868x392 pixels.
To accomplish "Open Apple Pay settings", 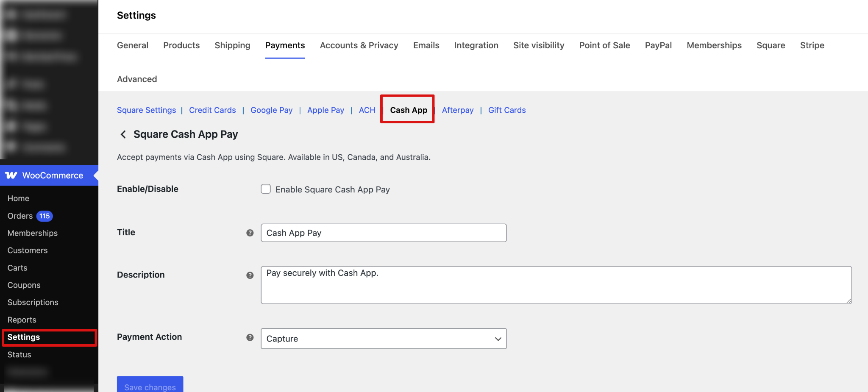I will 325,110.
